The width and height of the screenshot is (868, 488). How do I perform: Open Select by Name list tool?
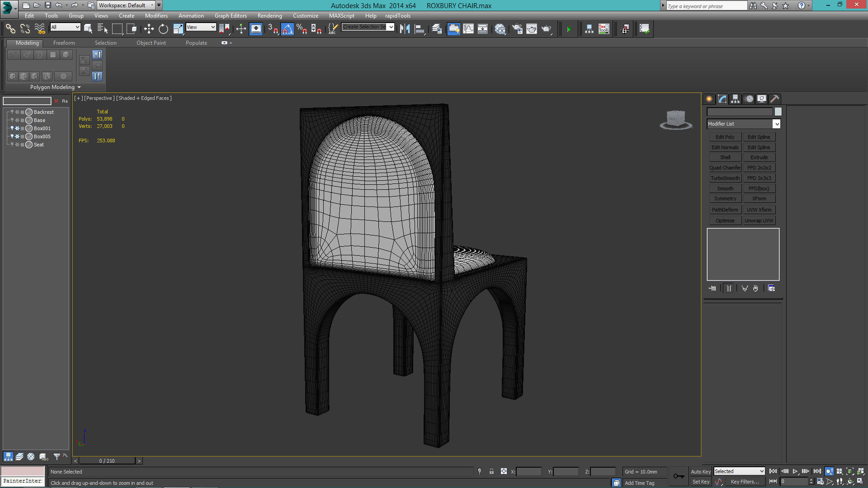pos(103,29)
